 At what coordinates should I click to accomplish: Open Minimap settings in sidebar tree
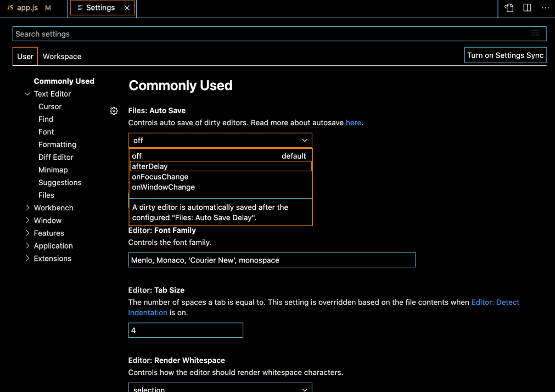point(53,170)
